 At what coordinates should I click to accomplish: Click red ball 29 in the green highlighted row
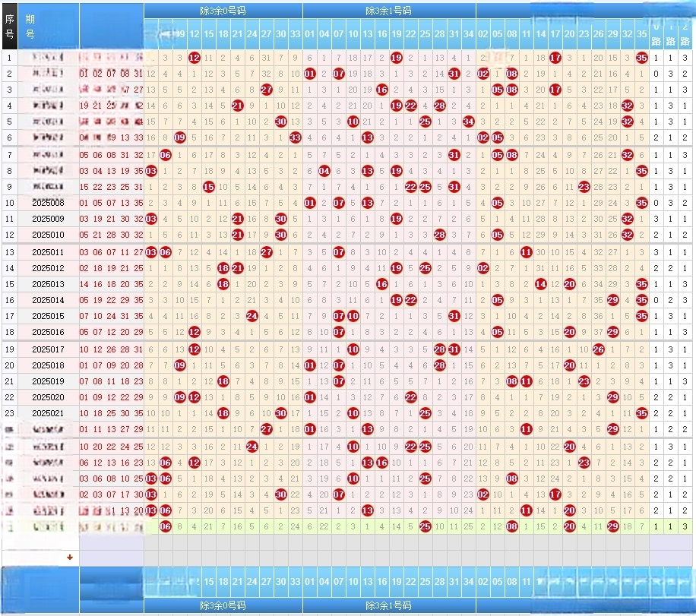pos(613,527)
